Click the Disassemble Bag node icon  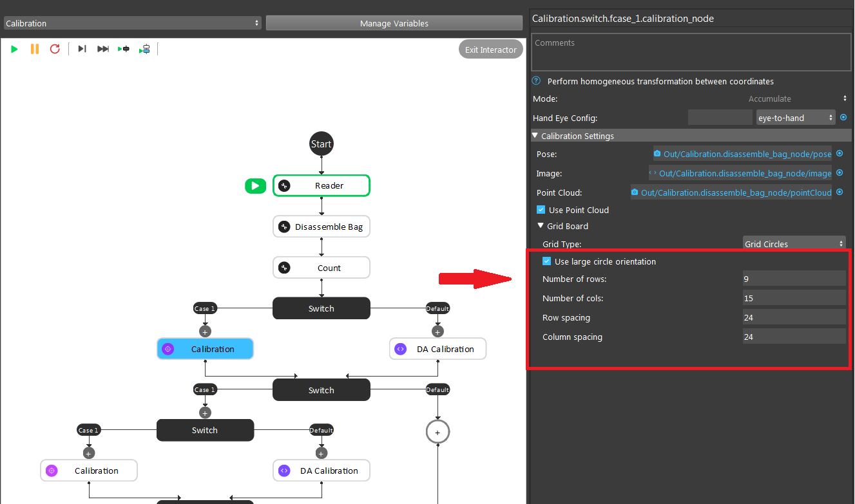click(284, 227)
